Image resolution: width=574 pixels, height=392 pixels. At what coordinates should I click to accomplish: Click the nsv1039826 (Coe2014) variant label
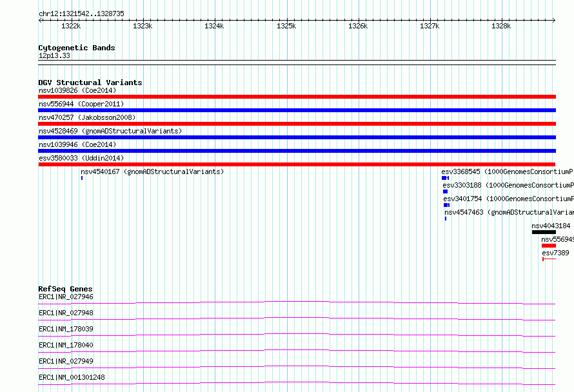pyautogui.click(x=77, y=90)
